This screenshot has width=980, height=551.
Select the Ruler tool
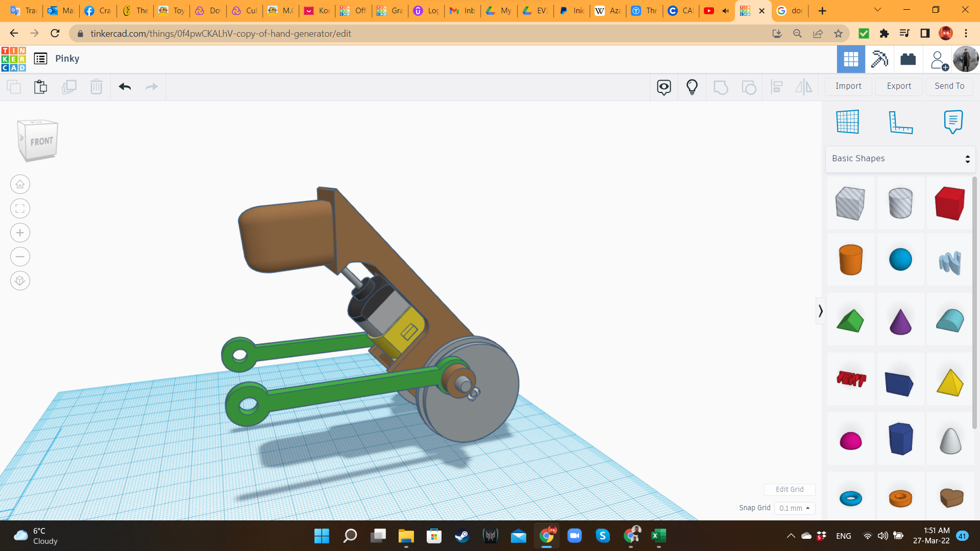click(x=900, y=122)
